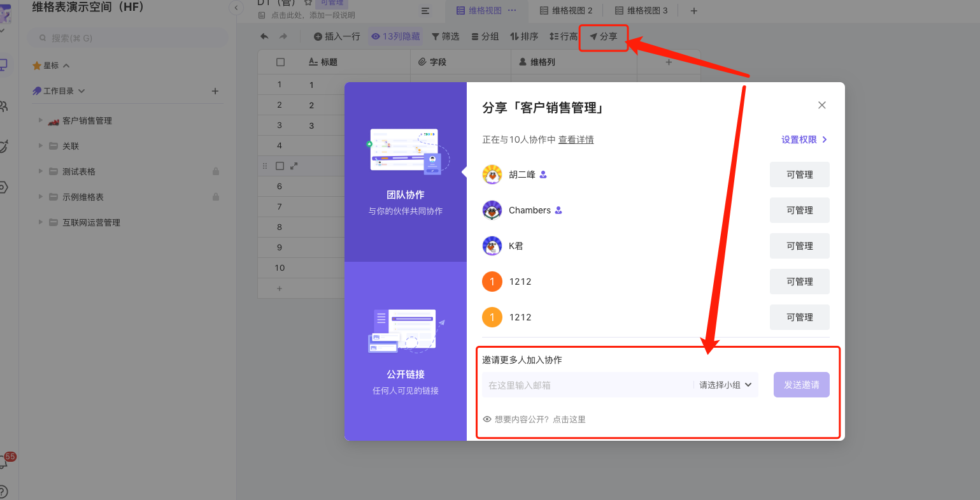Image resolution: width=980 pixels, height=500 pixels.
Task: Add a new view with the plus after the tabs
Action: coord(694,11)
